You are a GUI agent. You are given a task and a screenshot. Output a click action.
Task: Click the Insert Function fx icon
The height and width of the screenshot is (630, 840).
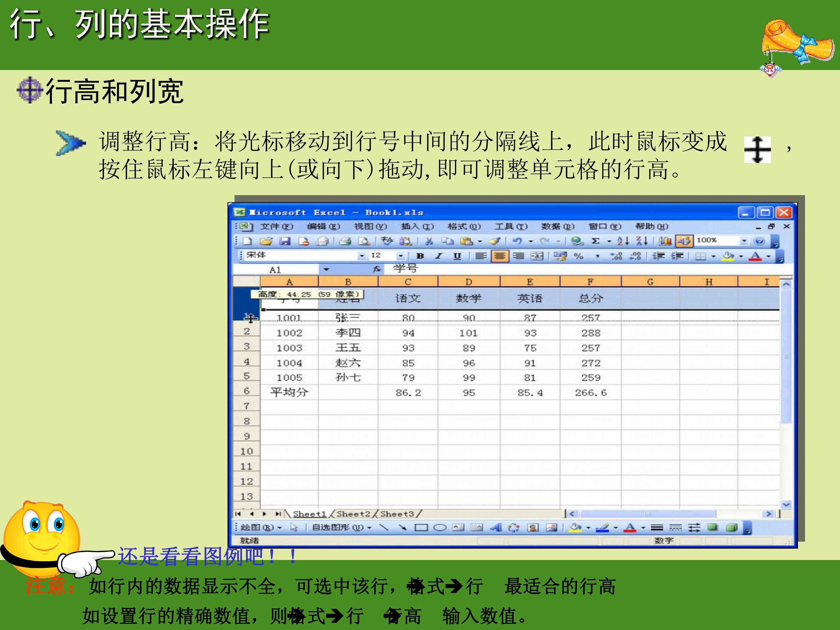click(x=376, y=269)
